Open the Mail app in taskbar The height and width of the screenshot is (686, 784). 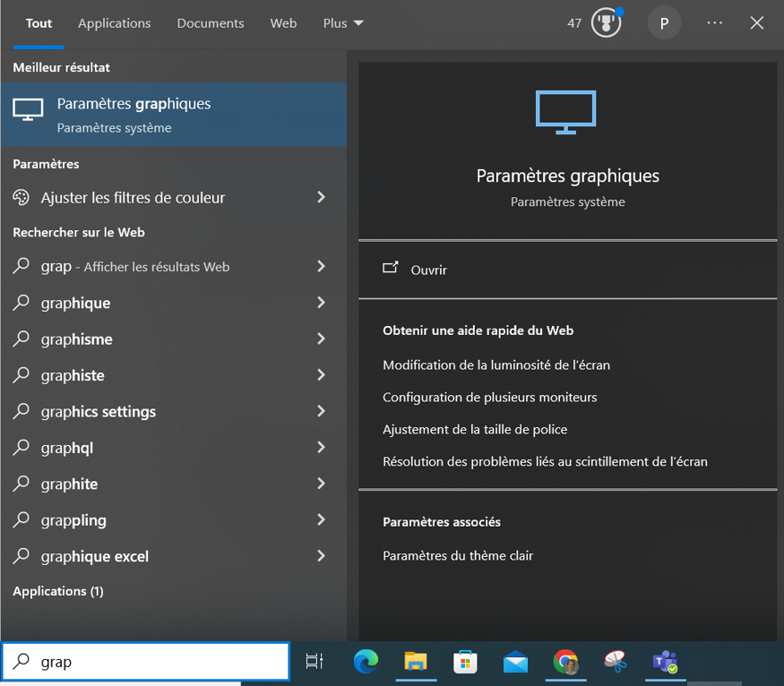click(x=515, y=662)
